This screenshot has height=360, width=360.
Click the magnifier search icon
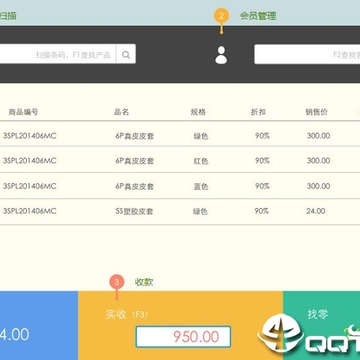pyautogui.click(x=126, y=54)
